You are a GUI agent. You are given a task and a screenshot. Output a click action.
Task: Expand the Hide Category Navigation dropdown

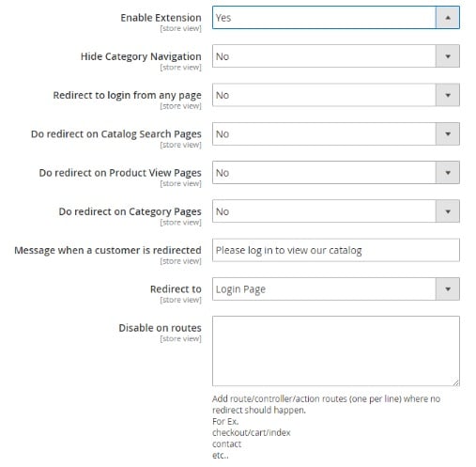tap(336, 56)
